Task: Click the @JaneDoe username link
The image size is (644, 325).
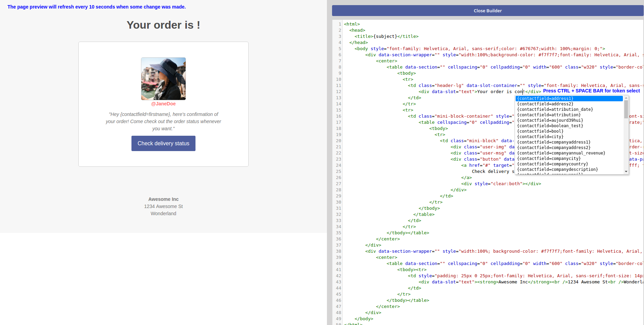Action: click(163, 104)
